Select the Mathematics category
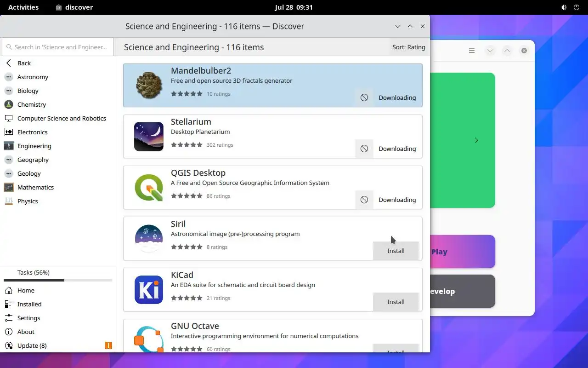The width and height of the screenshot is (588, 368). (x=58, y=187)
